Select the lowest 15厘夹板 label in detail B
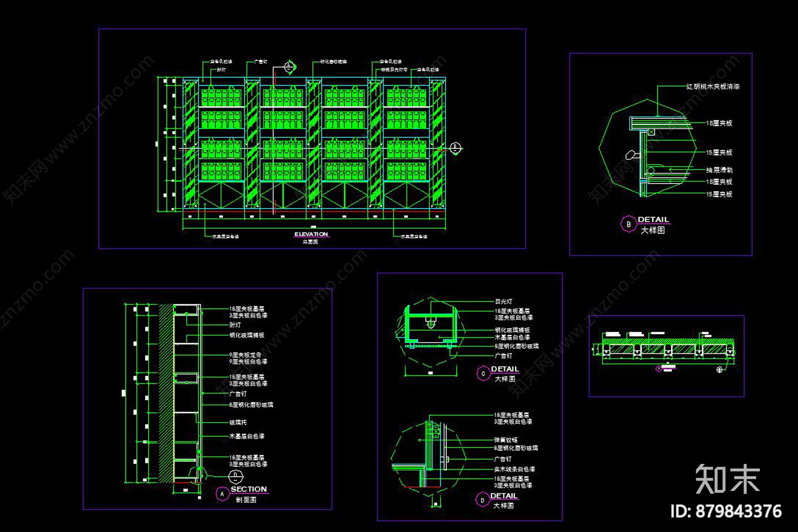The height and width of the screenshot is (532, 798). coord(719,194)
